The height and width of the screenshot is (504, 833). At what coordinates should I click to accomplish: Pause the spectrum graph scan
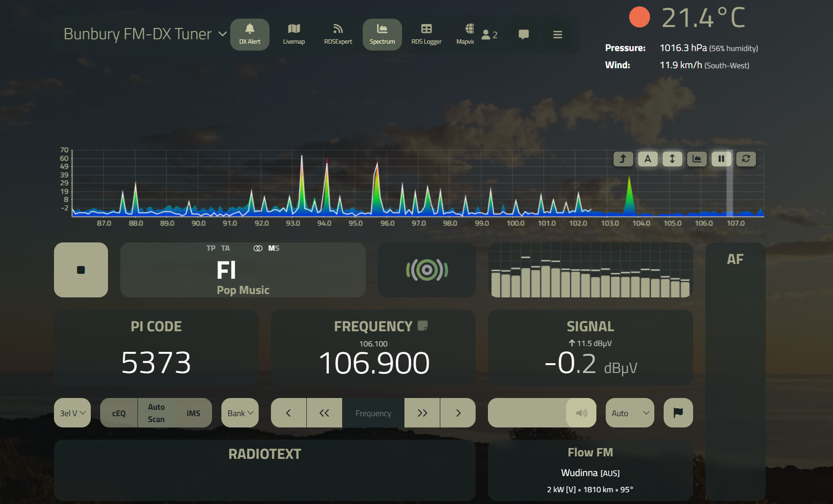[721, 159]
